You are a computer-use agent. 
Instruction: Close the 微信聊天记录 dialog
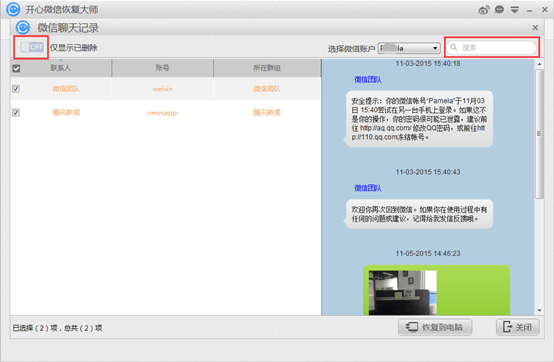click(x=535, y=28)
